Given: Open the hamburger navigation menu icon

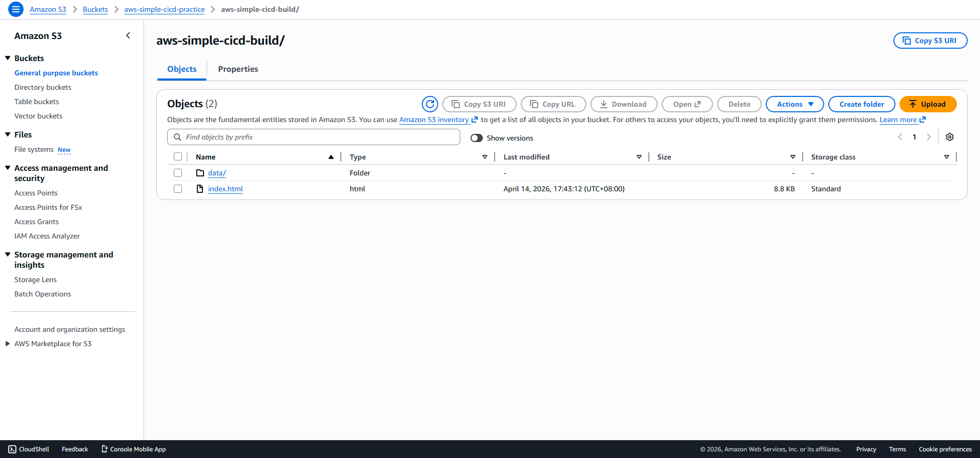Looking at the screenshot, I should click(x=16, y=9).
